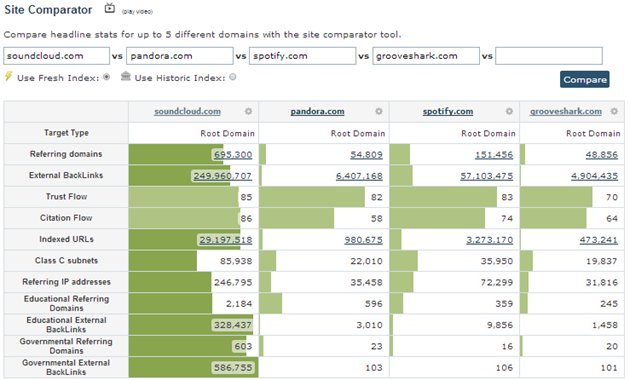The height and width of the screenshot is (380, 630).
Task: Open gear settings for grooveshark.com column
Action: (x=614, y=111)
